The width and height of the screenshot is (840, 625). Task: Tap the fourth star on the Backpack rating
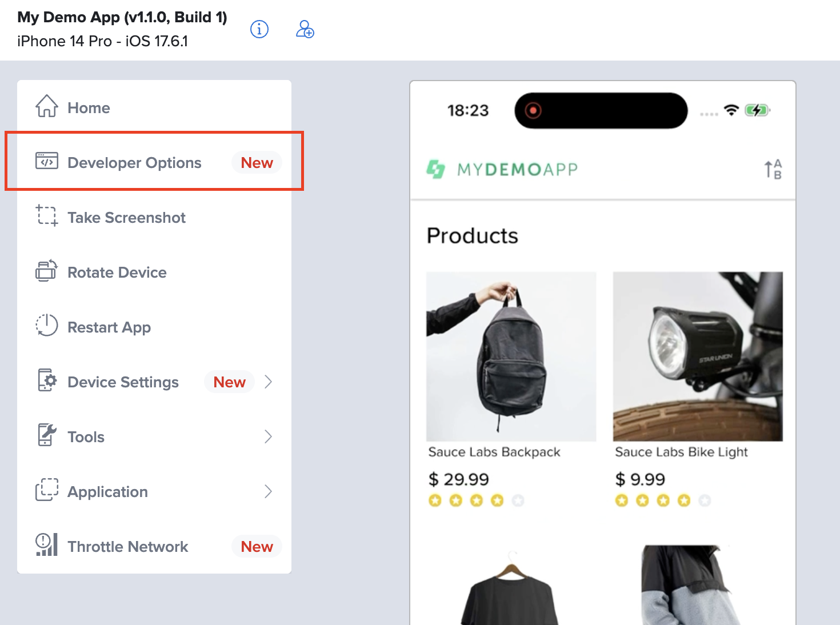coord(497,500)
